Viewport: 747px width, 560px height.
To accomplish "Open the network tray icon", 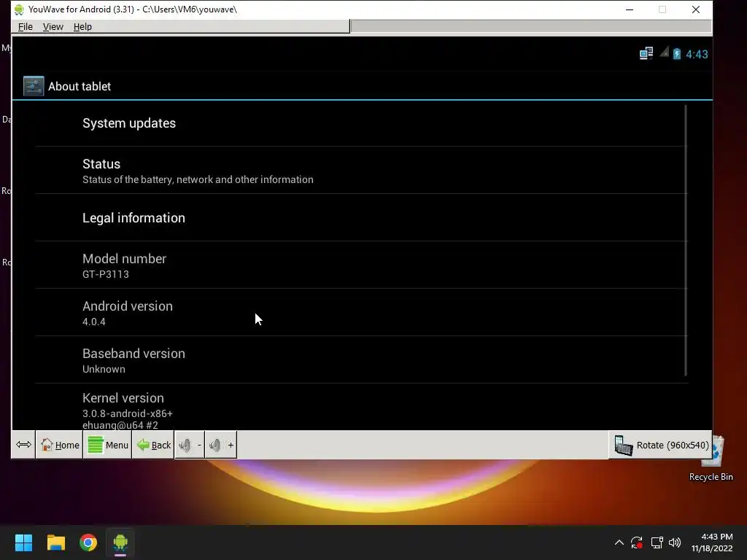I will [657, 542].
